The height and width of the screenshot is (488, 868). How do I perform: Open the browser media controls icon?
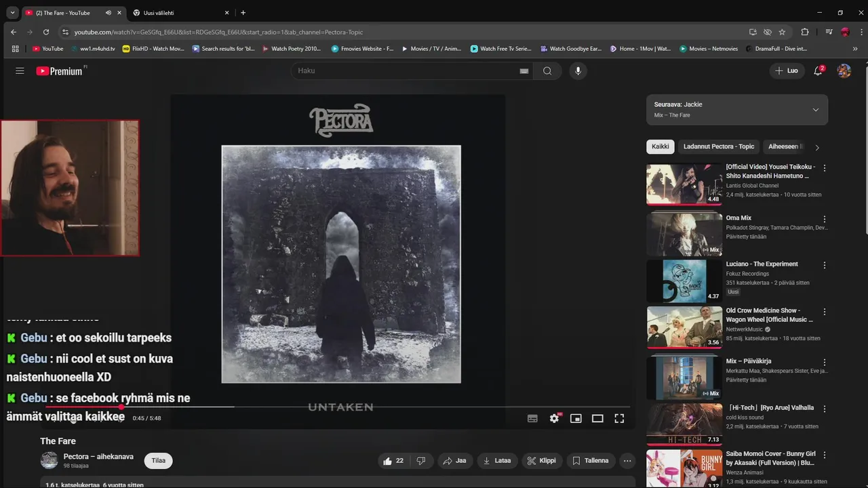(829, 32)
